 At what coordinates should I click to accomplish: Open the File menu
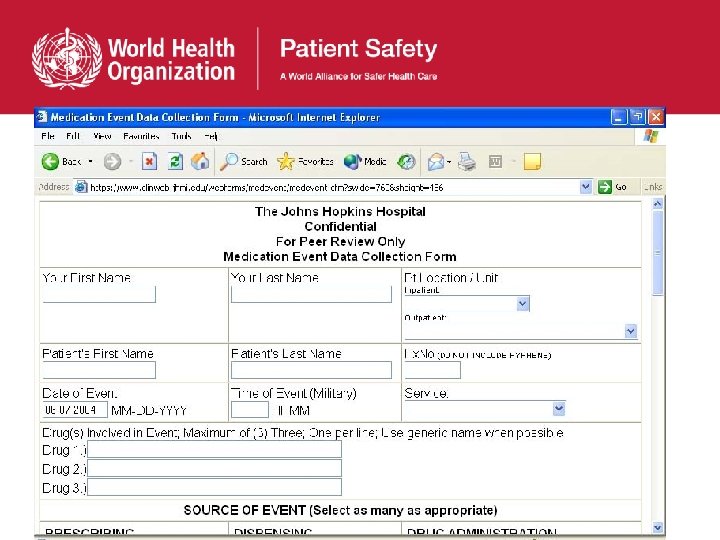point(48,136)
